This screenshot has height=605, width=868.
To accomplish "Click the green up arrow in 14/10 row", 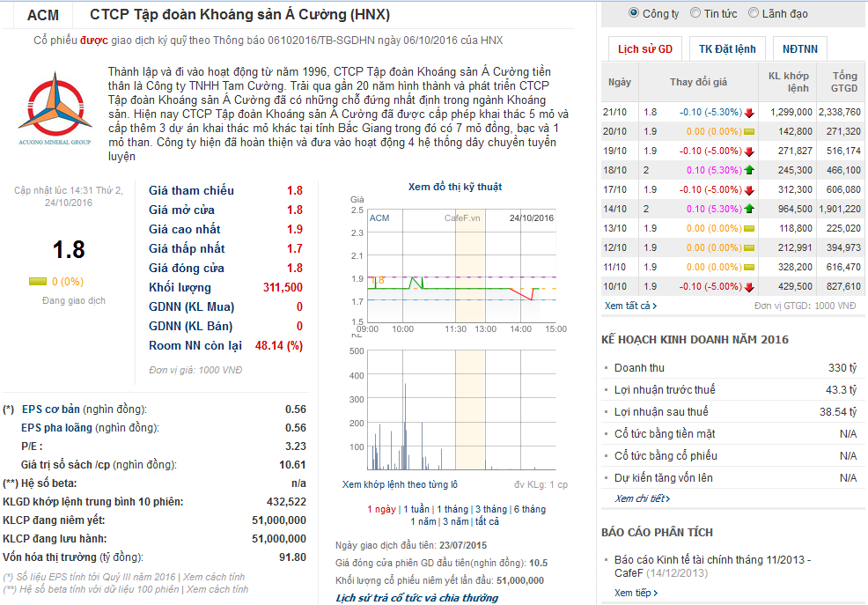I will pos(749,209).
